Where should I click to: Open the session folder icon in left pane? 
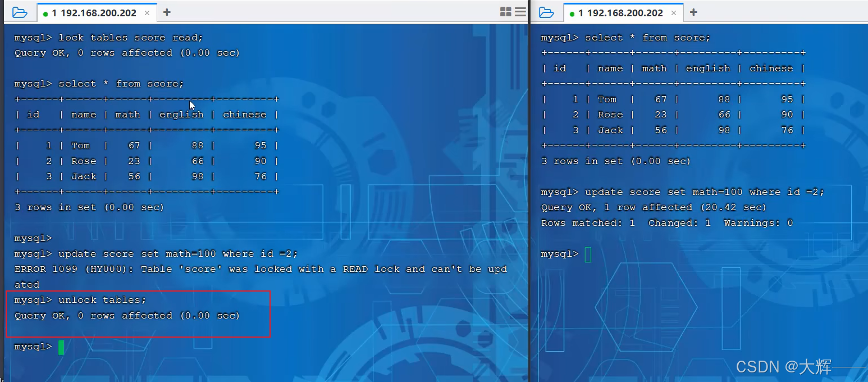20,12
